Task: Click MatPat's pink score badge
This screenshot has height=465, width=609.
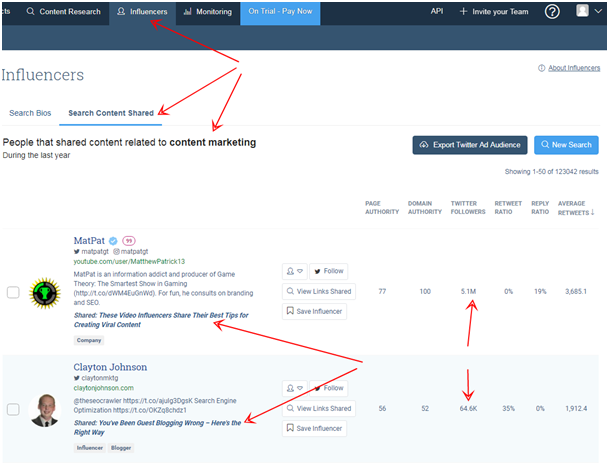Action: 129,241
